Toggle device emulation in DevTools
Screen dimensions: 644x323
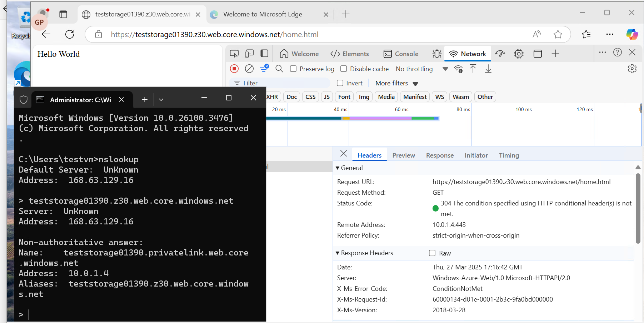coord(249,54)
